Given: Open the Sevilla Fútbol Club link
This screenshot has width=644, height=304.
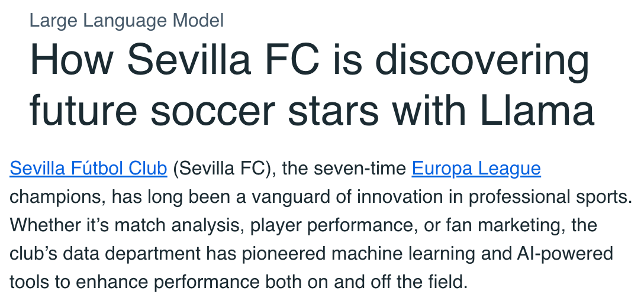Looking at the screenshot, I should (x=88, y=169).
